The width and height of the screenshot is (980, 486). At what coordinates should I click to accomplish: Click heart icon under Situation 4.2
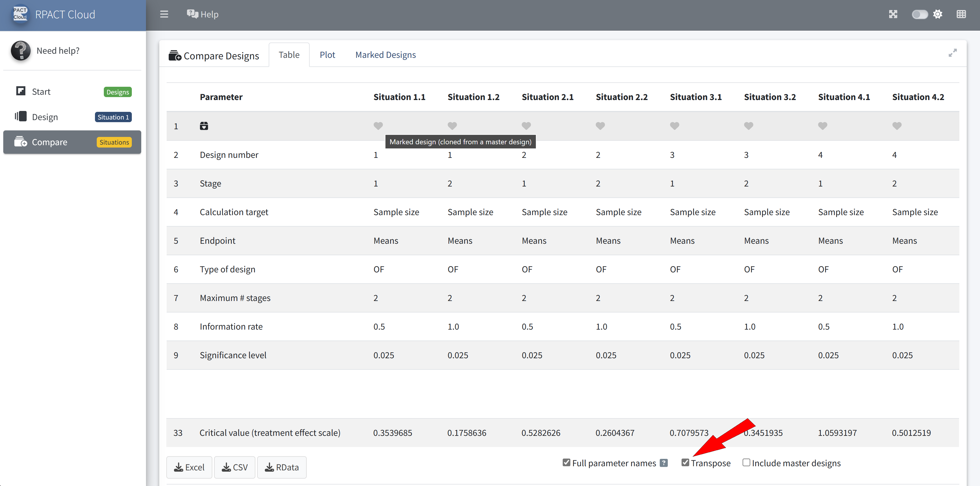click(x=897, y=126)
